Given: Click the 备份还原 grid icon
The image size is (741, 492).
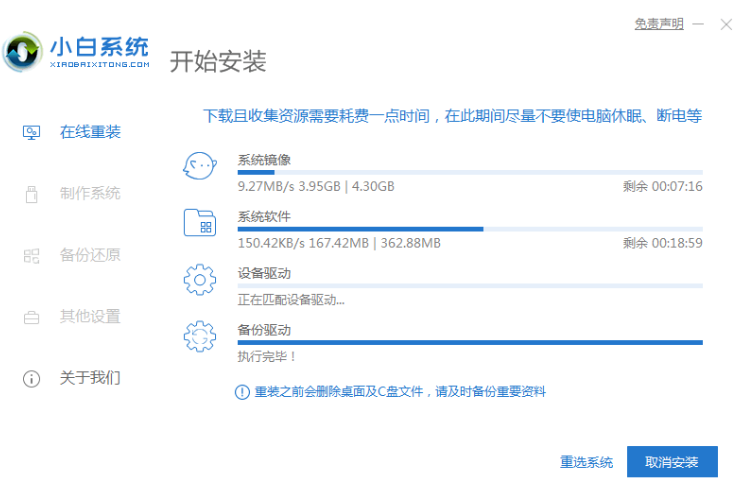Looking at the screenshot, I should pos(31,256).
